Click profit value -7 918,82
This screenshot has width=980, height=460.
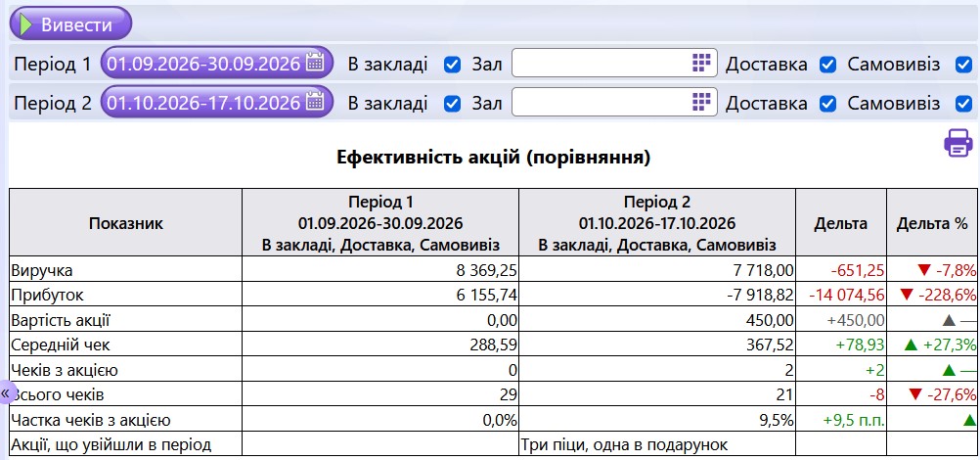pos(759,295)
